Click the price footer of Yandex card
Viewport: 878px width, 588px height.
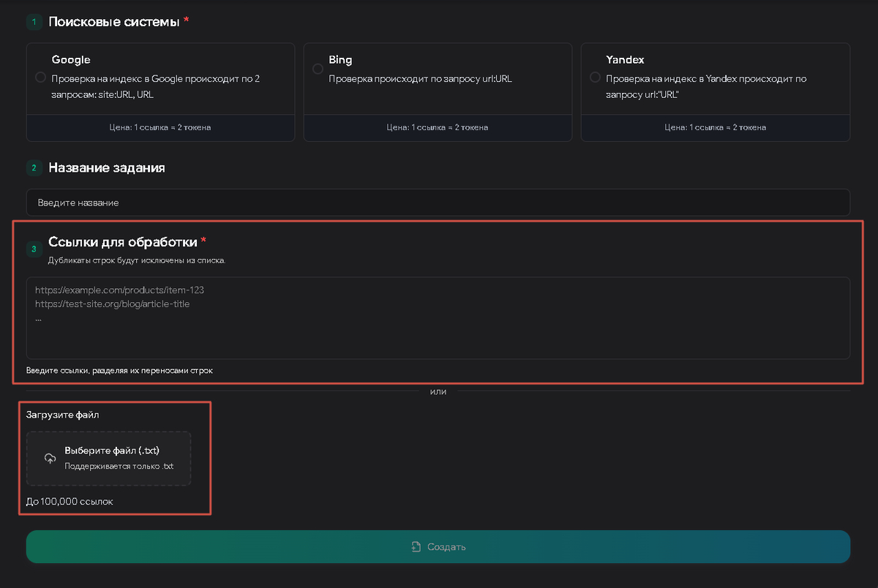point(715,127)
